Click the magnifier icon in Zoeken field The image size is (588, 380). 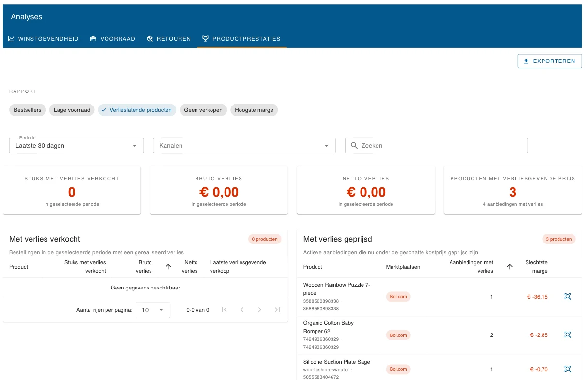click(x=354, y=146)
